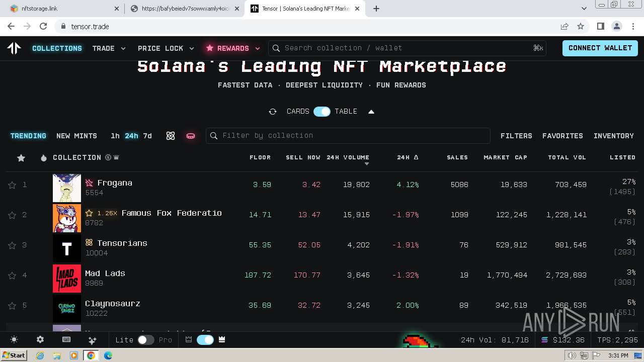Image resolution: width=644 pixels, height=362 pixels.
Task: Select the 7d time range
Action: pos(147,136)
